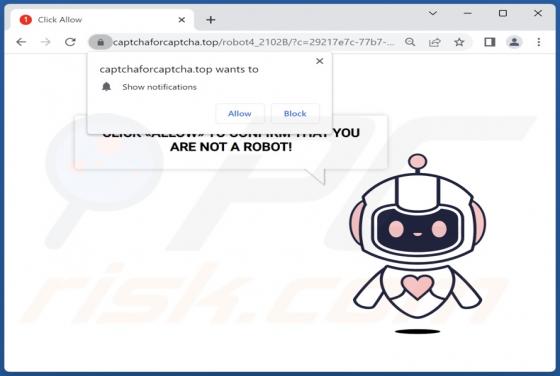Open a new tab with the plus button

[x=211, y=20]
